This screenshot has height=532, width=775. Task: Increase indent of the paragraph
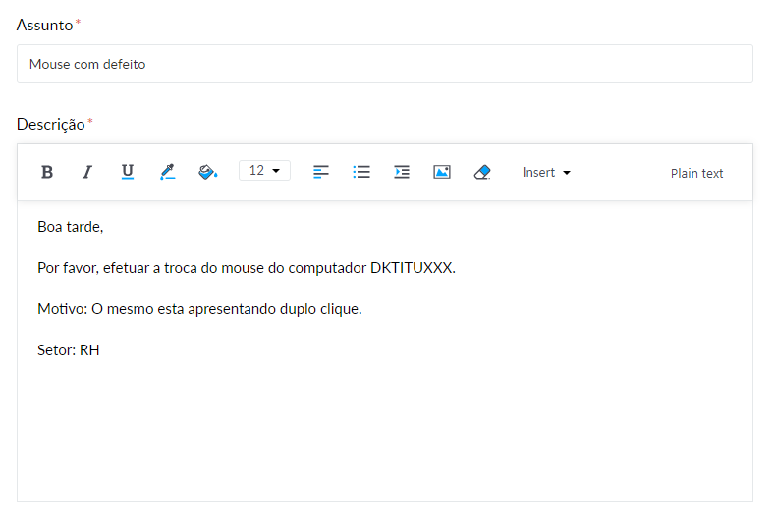[402, 172]
